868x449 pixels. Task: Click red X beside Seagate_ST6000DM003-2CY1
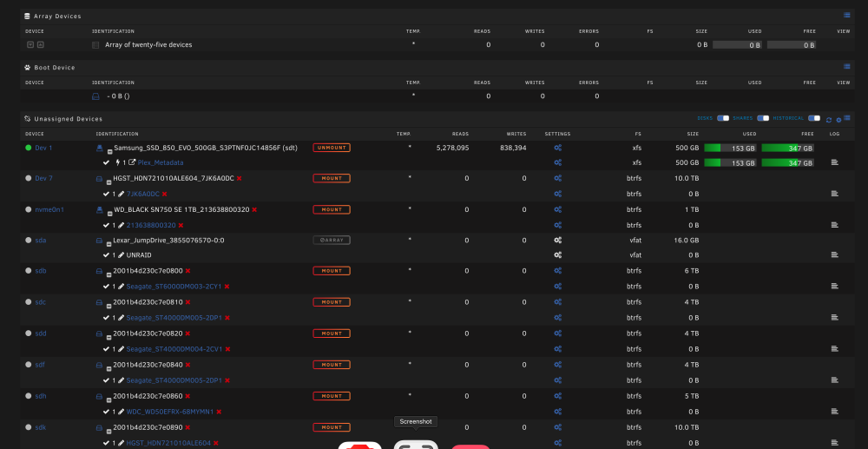pyautogui.click(x=227, y=287)
